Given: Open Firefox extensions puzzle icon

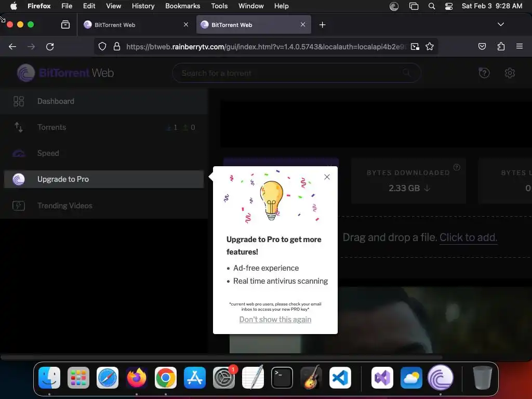Looking at the screenshot, I should point(501,46).
